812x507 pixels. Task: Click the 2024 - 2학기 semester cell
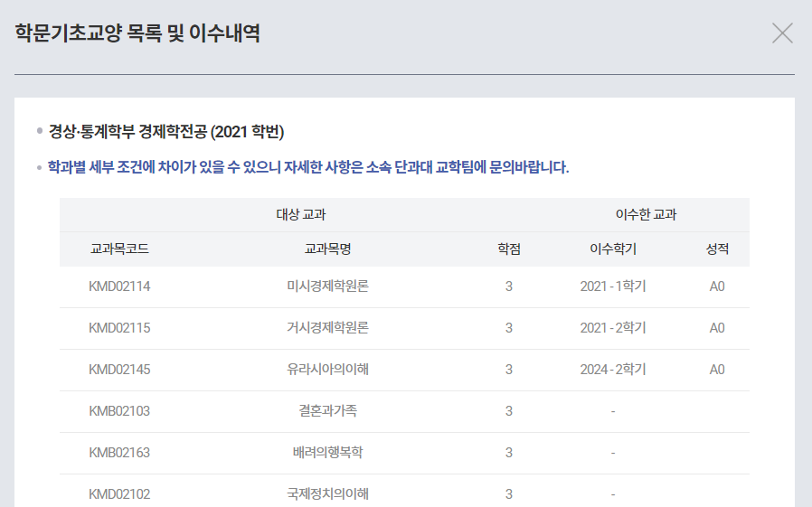(x=612, y=370)
